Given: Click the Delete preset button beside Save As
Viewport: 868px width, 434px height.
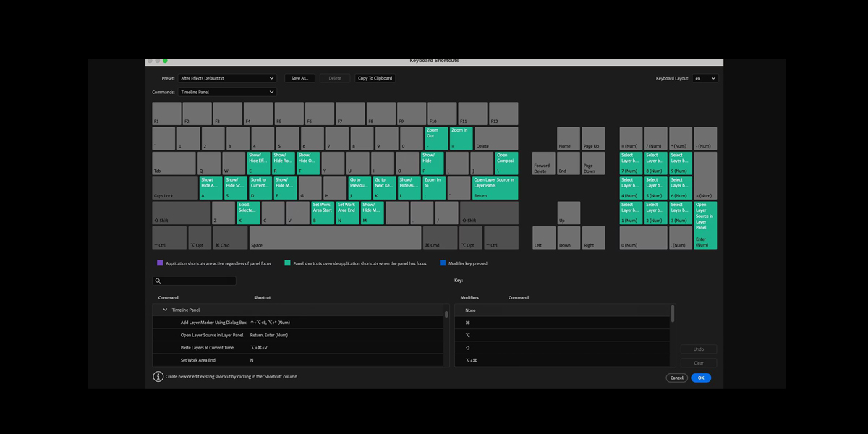Looking at the screenshot, I should (x=335, y=78).
